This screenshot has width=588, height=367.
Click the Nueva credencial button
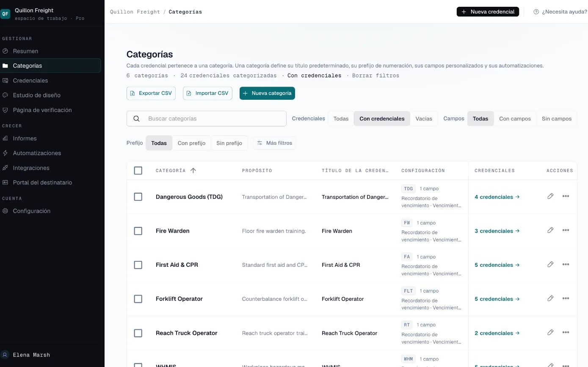click(x=488, y=12)
